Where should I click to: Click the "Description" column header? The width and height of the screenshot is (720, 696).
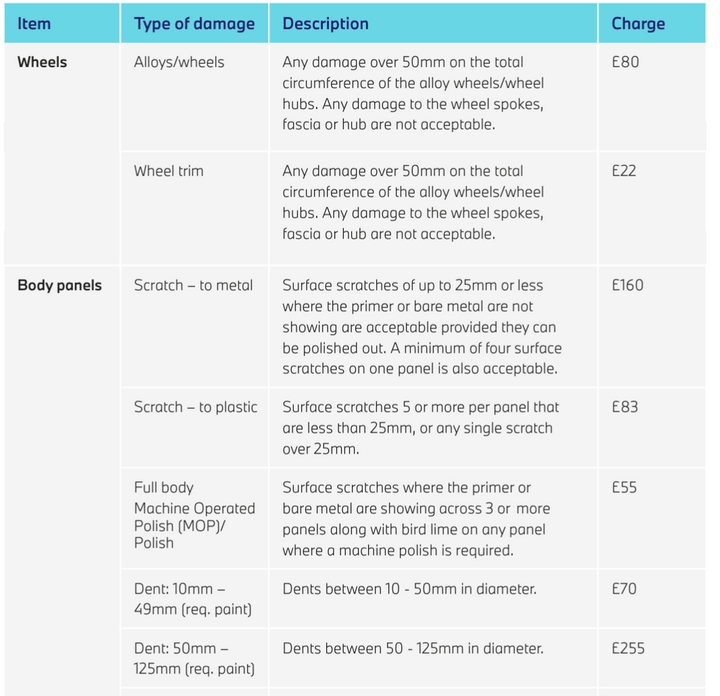[x=325, y=23]
